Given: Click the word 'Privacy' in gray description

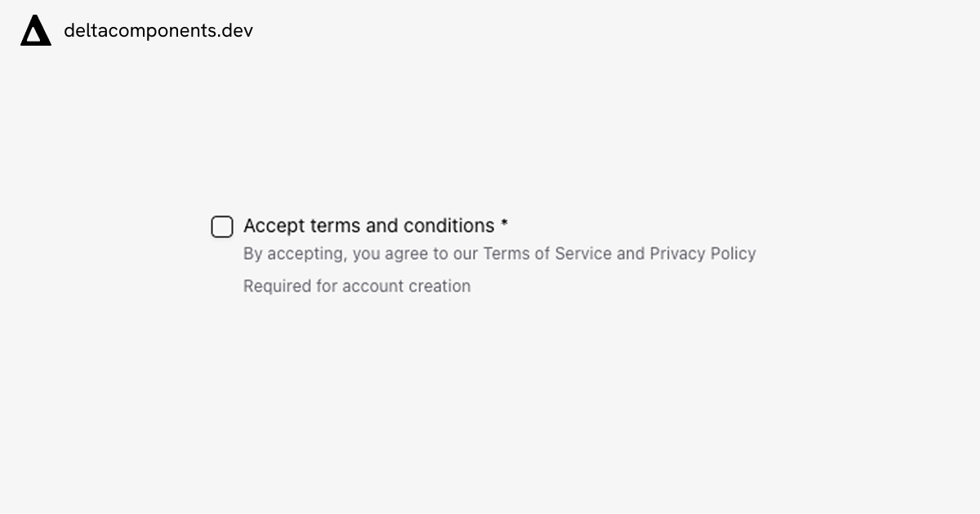Looking at the screenshot, I should click(677, 254).
